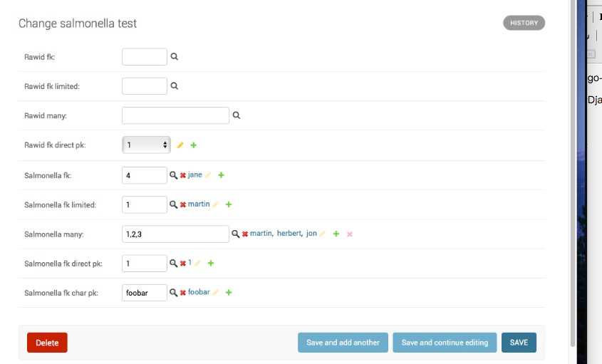Click pencil icon in Salmonella fk direct pk row

click(197, 264)
